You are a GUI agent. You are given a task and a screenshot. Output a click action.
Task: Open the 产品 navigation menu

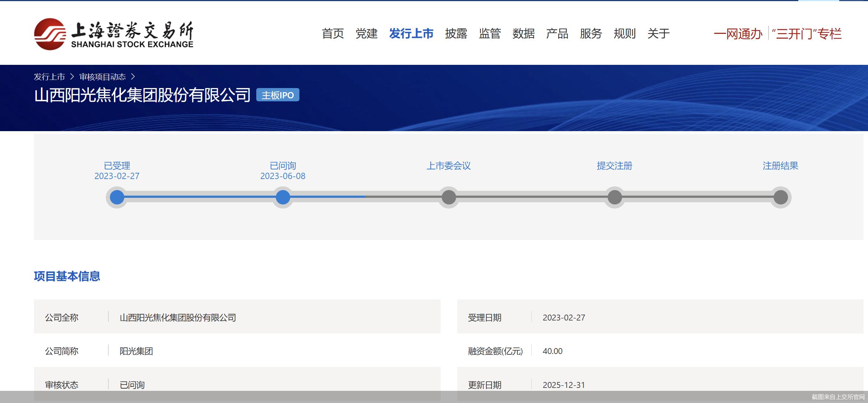point(557,34)
